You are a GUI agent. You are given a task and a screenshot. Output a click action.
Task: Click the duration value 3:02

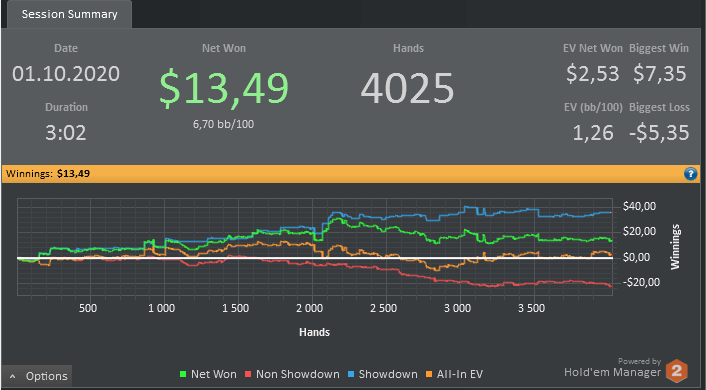[x=66, y=133]
